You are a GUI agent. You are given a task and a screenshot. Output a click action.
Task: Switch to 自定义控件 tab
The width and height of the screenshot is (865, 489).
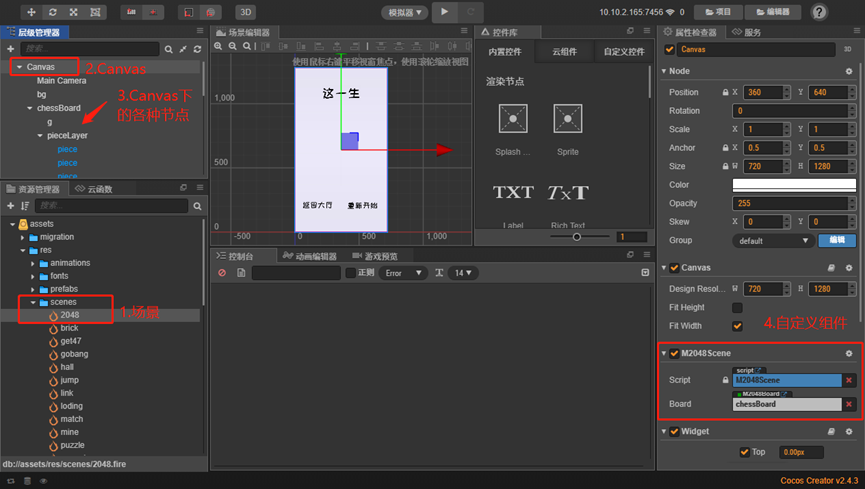coord(624,51)
